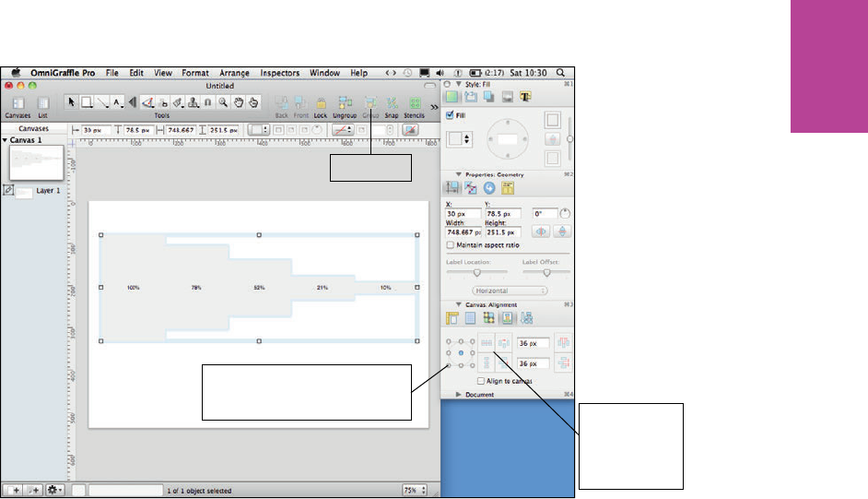
Task: Flip the object vertically
Action: 562,232
